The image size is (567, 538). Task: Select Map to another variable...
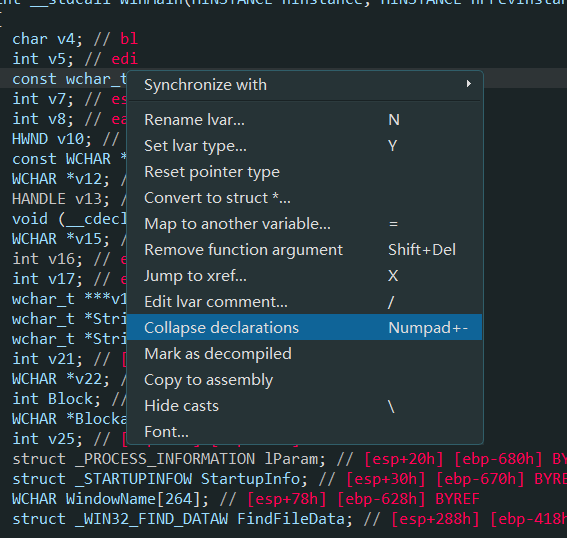pos(305,224)
